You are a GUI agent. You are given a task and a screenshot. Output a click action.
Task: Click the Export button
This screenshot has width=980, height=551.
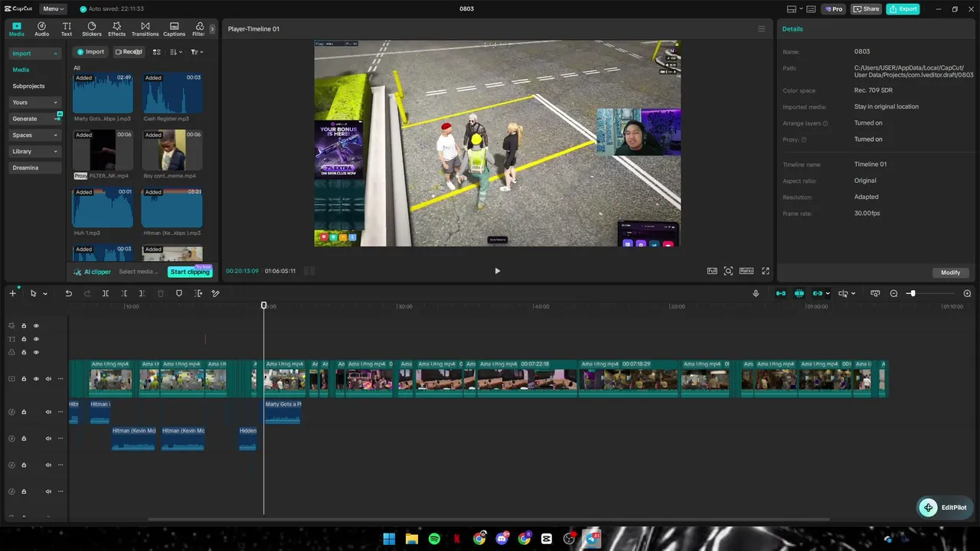(903, 9)
